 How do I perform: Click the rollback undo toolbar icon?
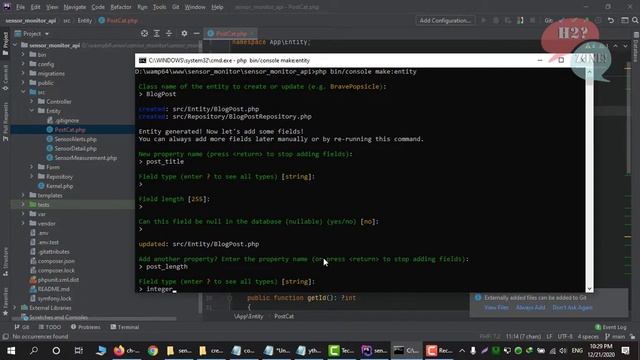coord(611,20)
